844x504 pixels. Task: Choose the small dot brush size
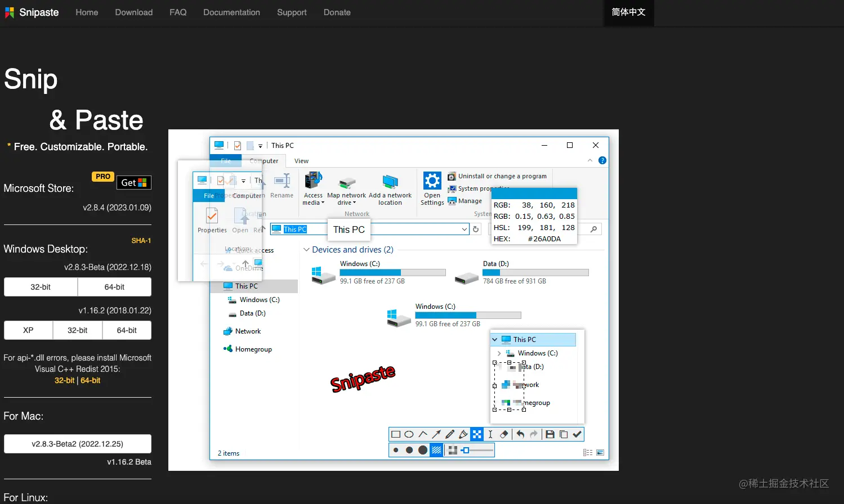click(x=396, y=450)
